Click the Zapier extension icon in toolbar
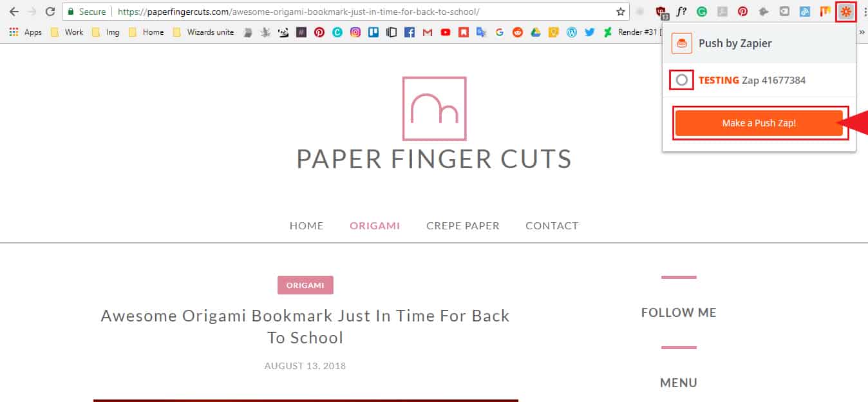 pos(846,12)
